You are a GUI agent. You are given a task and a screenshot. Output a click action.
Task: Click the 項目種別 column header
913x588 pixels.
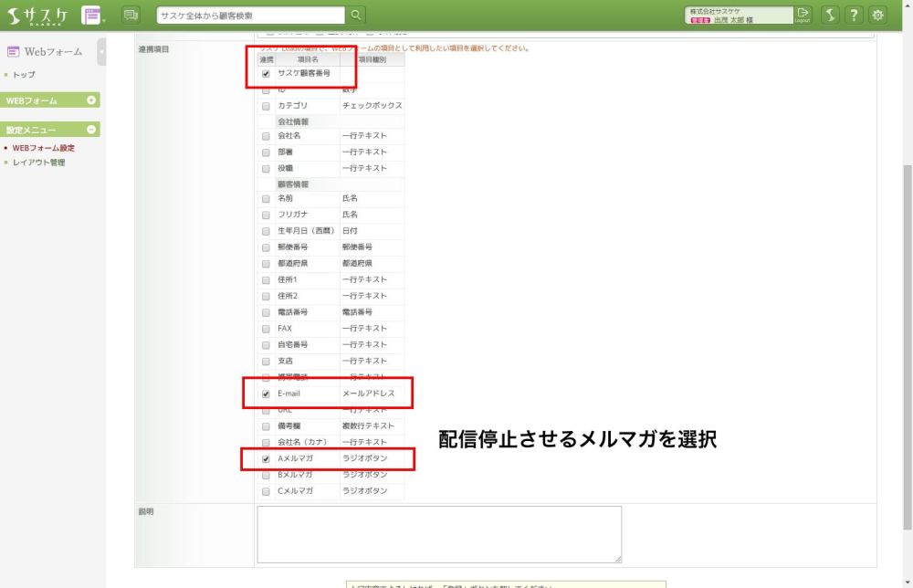(x=373, y=59)
